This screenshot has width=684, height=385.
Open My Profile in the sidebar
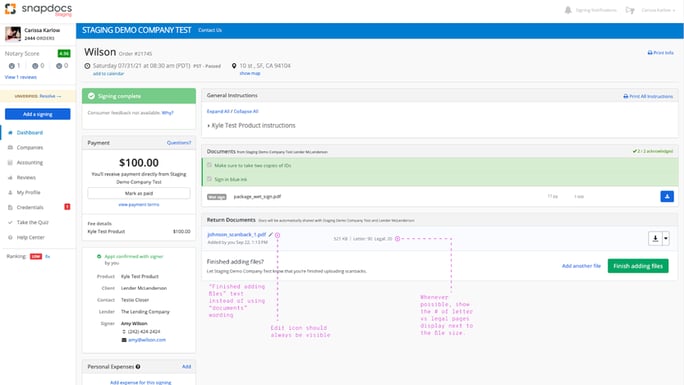click(x=28, y=192)
